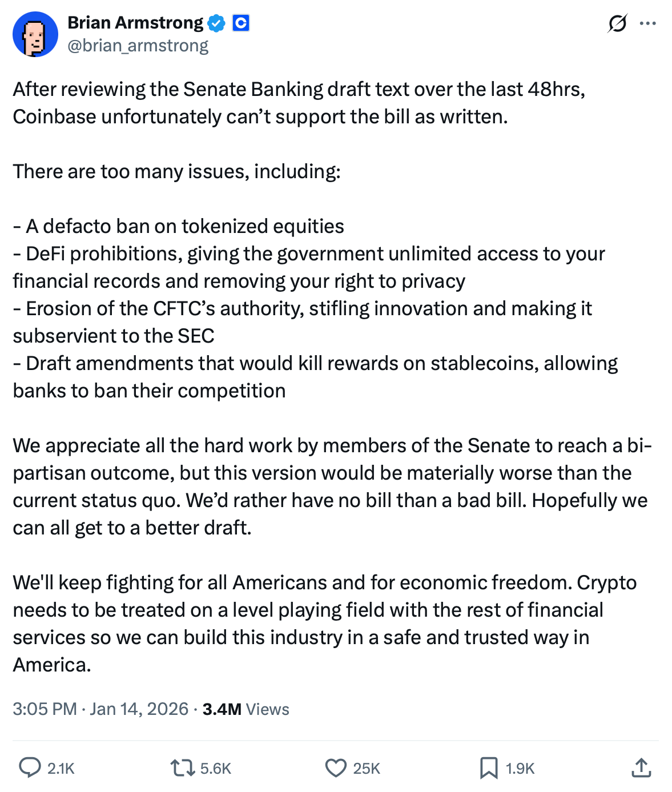This screenshot has width=672, height=792.
Task: Click the 25K likes count
Action: [x=367, y=769]
